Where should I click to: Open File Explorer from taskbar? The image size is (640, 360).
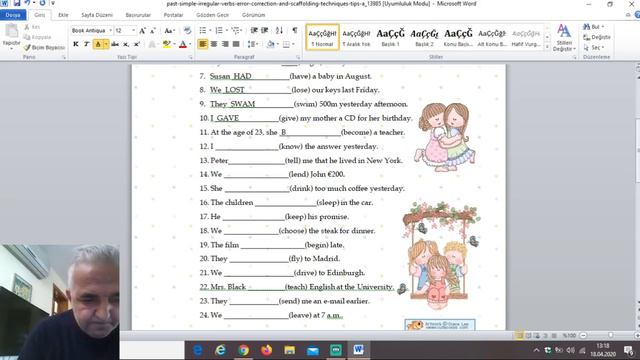tap(290, 350)
